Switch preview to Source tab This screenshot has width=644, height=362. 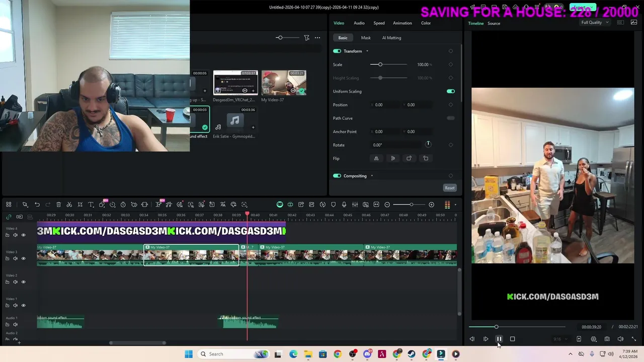pyautogui.click(x=494, y=24)
